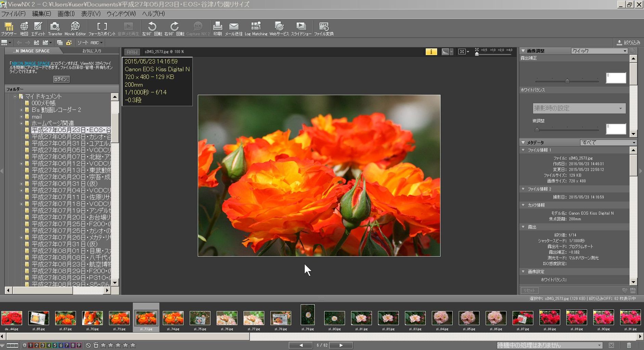Image resolution: width=644 pixels, height=350 pixels.
Task: Go up one folder level icon
Action: [x=36, y=43]
